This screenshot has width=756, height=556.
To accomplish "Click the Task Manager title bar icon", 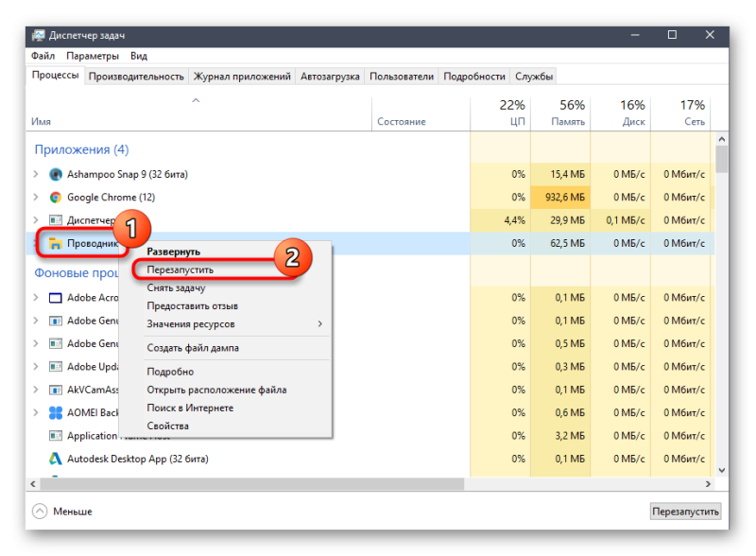I will click(38, 35).
